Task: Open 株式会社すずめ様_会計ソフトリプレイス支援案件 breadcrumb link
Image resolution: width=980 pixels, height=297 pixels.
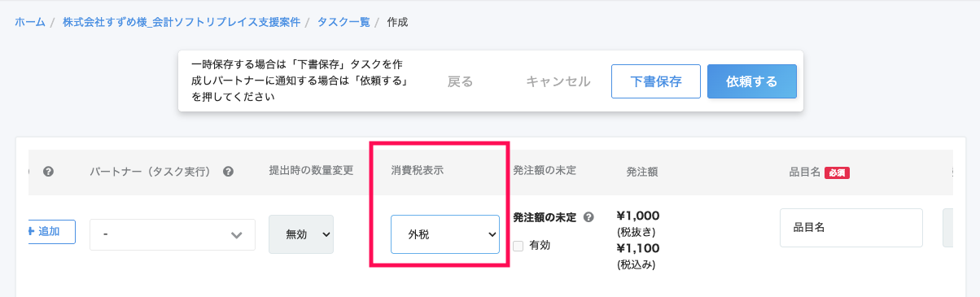Action: coord(181,22)
